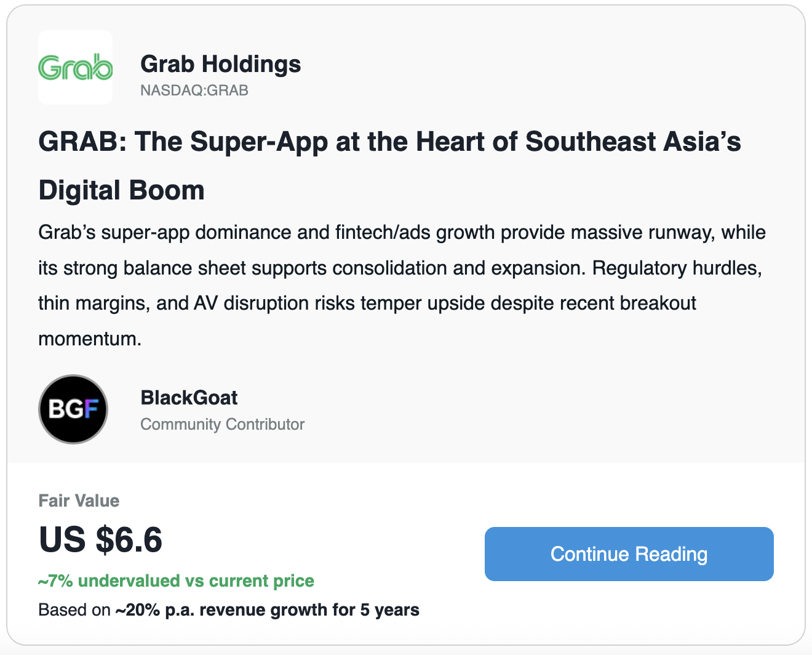This screenshot has height=655, width=812.
Task: Select the NASDAQ:GRAB ticker symbol
Action: pyautogui.click(x=194, y=90)
